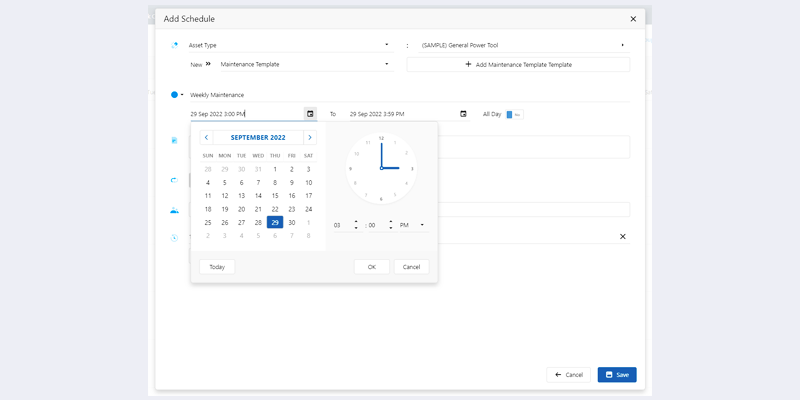Click the assignee people icon
800x400 pixels.
tap(175, 211)
